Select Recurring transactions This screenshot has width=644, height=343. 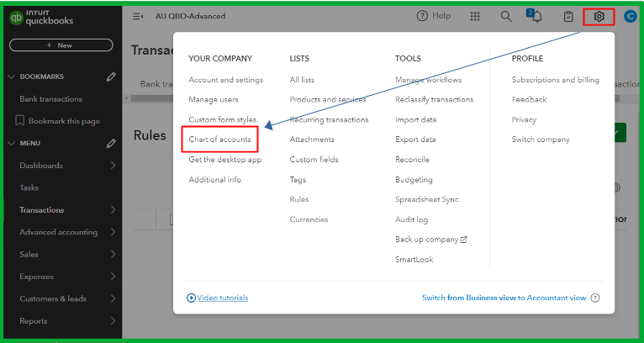pos(329,119)
